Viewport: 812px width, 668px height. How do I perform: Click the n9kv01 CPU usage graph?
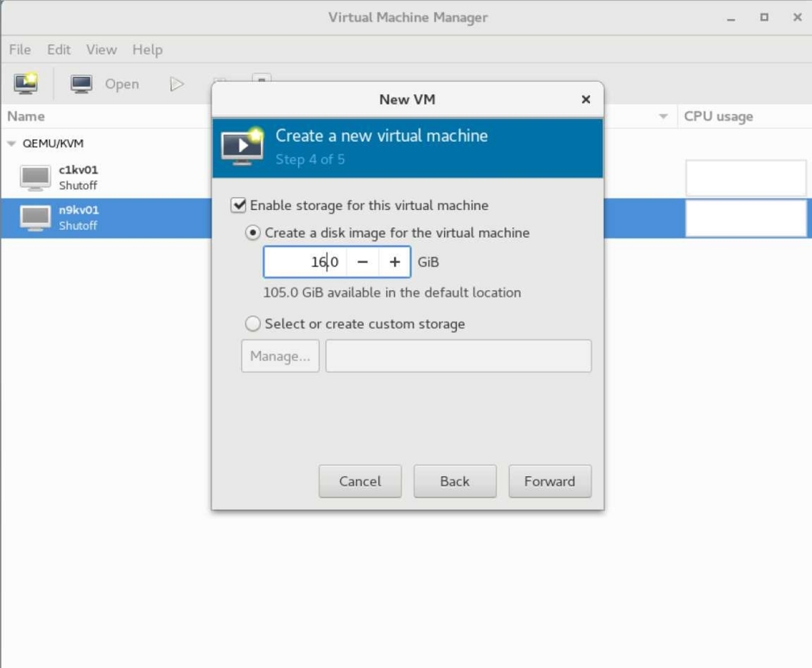click(745, 218)
